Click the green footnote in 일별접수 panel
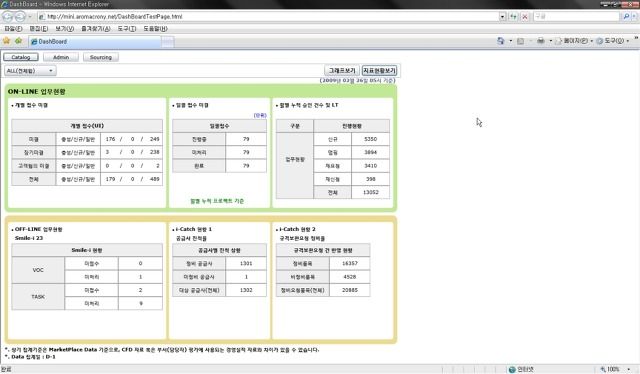Screen dimensions: 640x374 [217, 201]
